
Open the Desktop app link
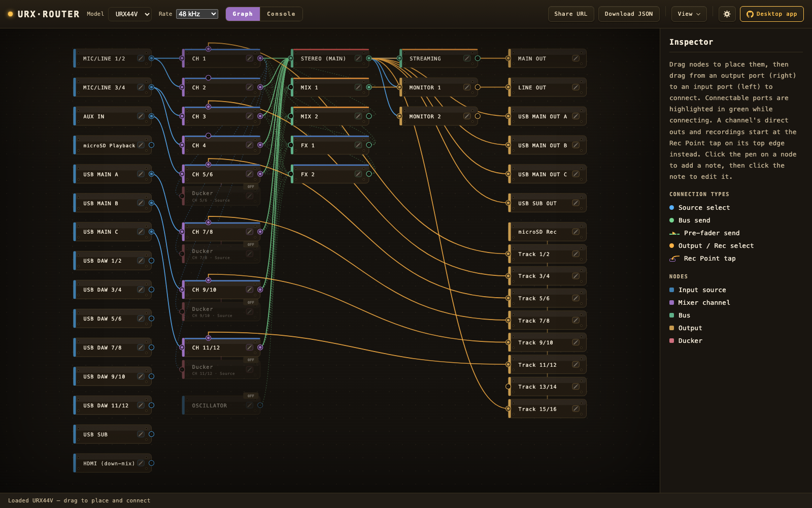[x=771, y=14]
